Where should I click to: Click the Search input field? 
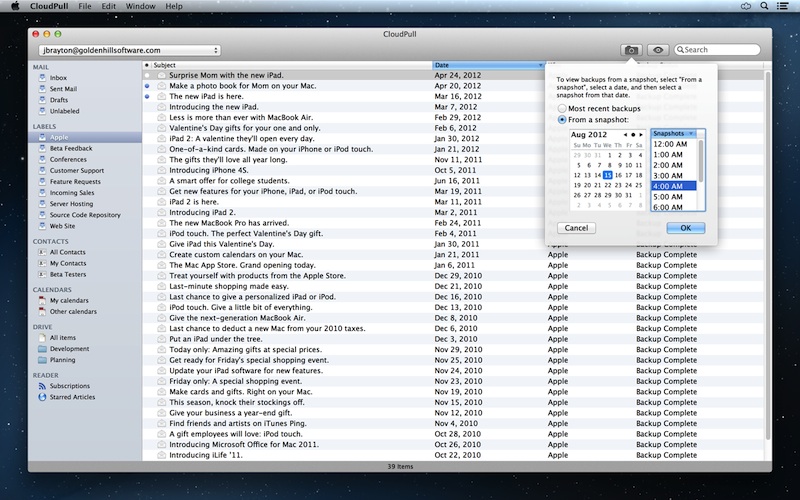tap(720, 49)
